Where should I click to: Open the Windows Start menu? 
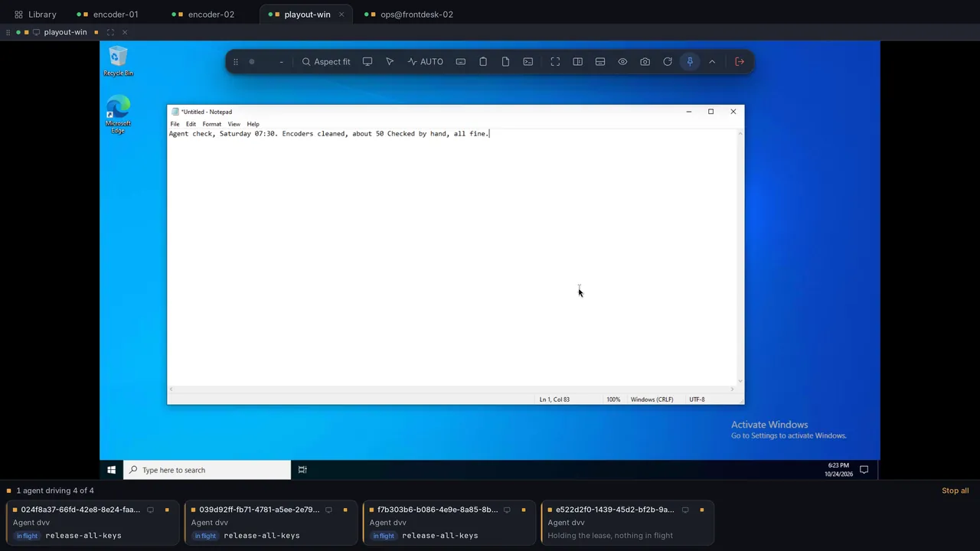pos(112,470)
